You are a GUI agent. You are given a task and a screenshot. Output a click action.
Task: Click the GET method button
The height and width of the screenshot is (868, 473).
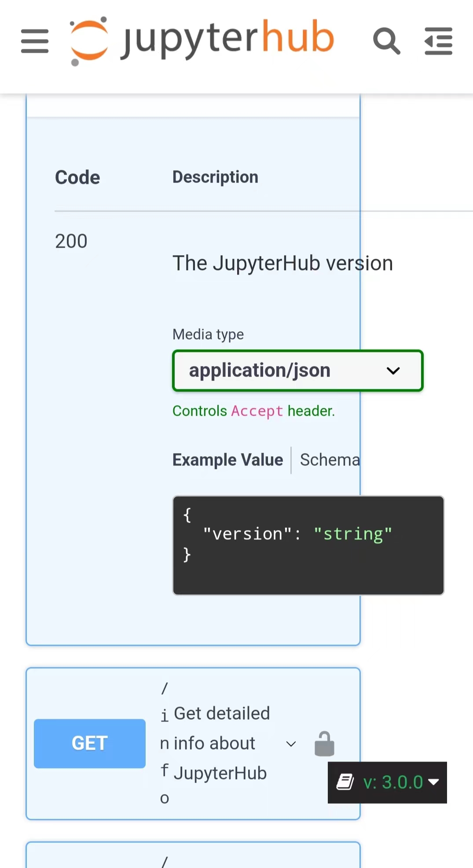pyautogui.click(x=90, y=743)
